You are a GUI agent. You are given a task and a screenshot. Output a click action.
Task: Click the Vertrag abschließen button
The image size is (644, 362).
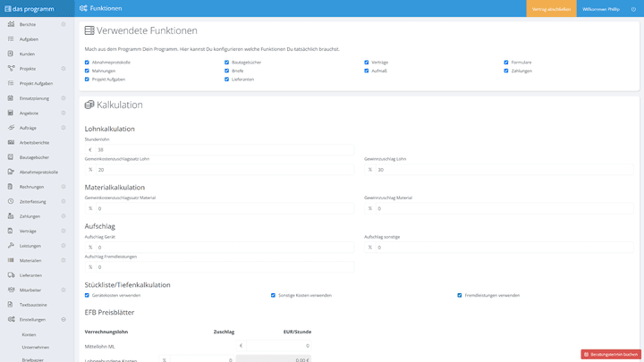point(551,9)
